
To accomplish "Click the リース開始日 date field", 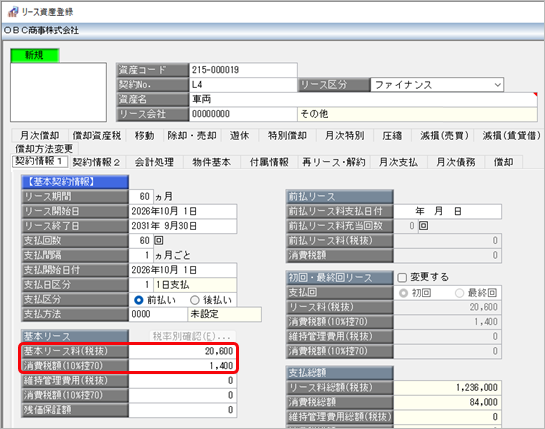I will [183, 211].
